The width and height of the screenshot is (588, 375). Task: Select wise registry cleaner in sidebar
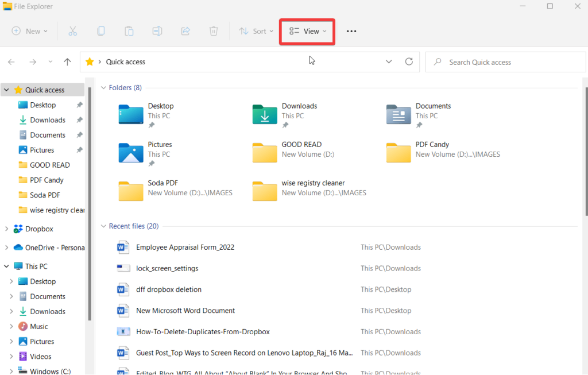(51, 210)
